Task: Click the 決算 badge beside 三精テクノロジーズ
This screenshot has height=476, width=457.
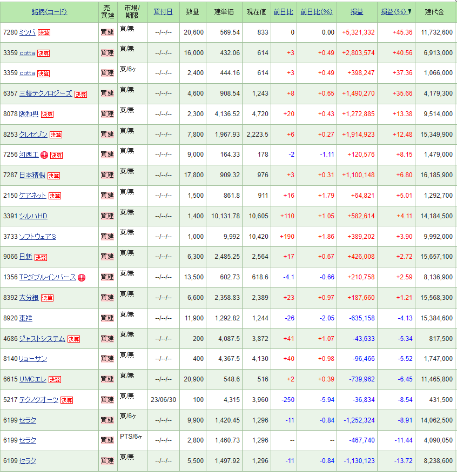Action: pos(80,95)
